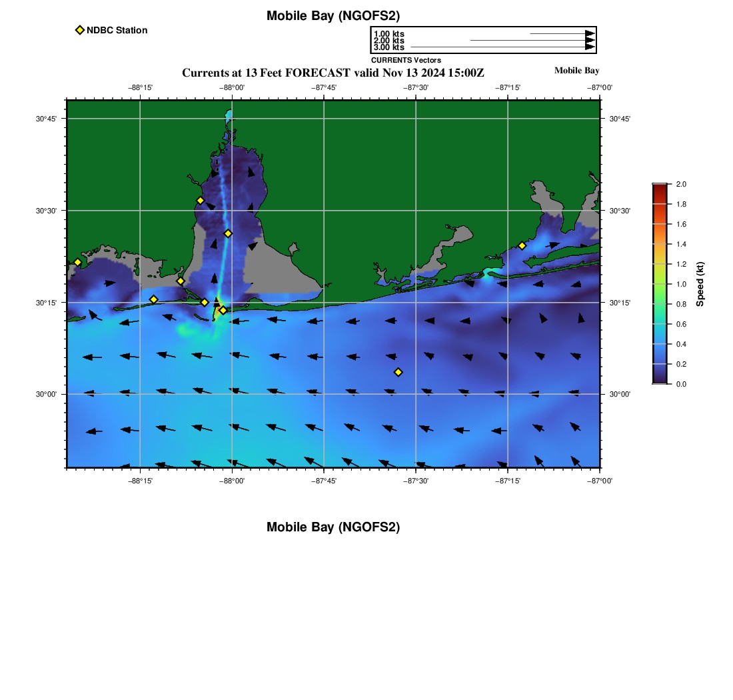The width and height of the screenshot is (733, 700).
Task: Click the 1.00 kts vector arrow legend
Action: [x=562, y=34]
